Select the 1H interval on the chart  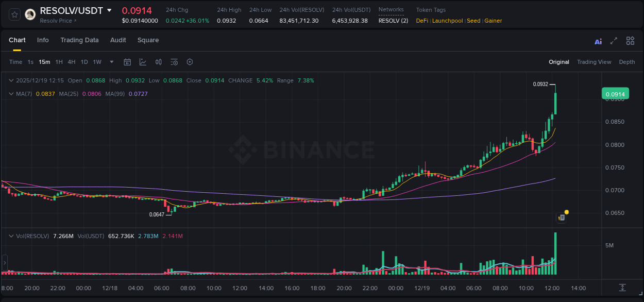point(58,62)
